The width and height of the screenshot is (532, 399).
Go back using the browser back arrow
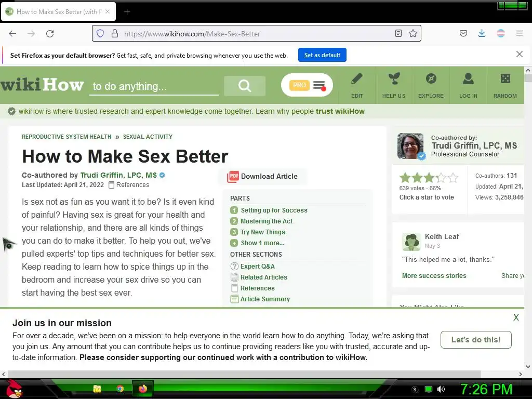click(12, 34)
